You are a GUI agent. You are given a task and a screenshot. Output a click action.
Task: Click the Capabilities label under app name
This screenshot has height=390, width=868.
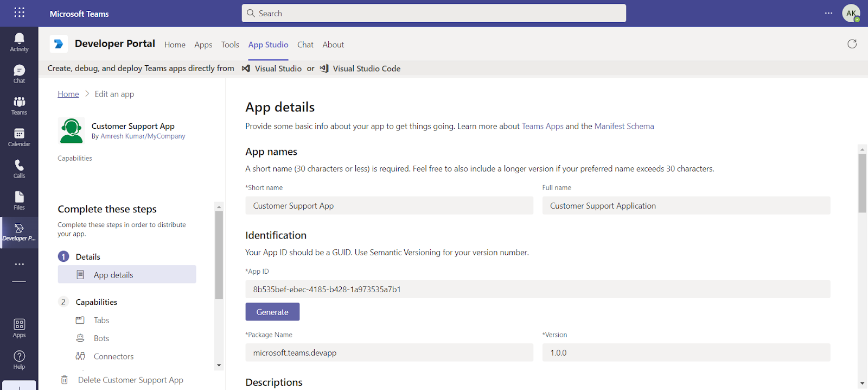tap(75, 158)
